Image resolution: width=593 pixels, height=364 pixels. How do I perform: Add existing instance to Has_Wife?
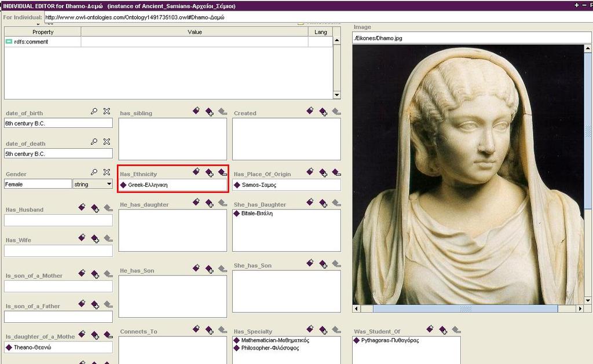pos(95,239)
